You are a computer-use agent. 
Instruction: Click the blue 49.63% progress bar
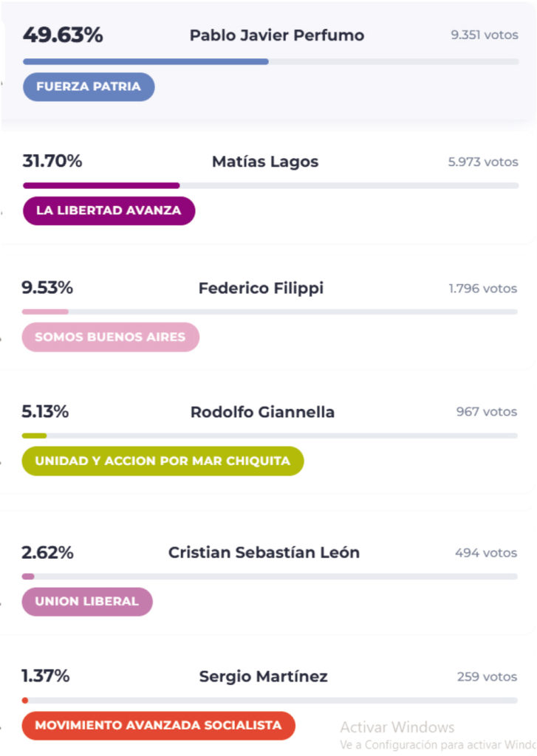pyautogui.click(x=146, y=61)
